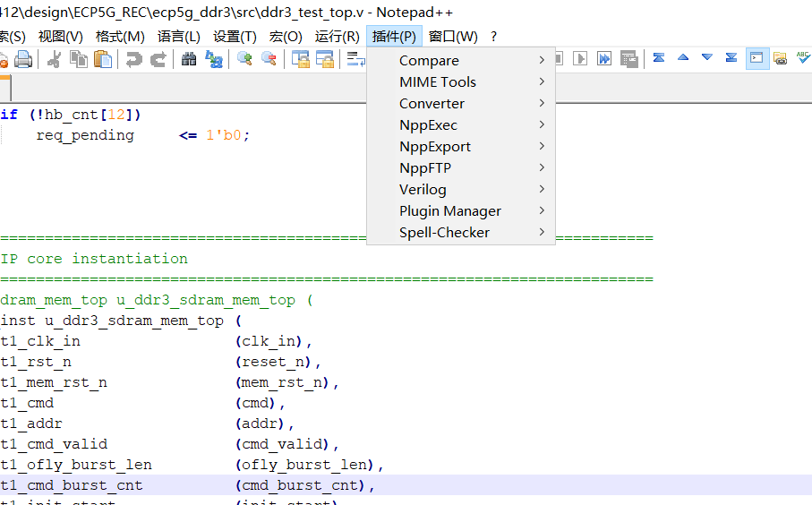Open Find with the binoculars icon
This screenshot has height=505, width=812.
coord(189,59)
